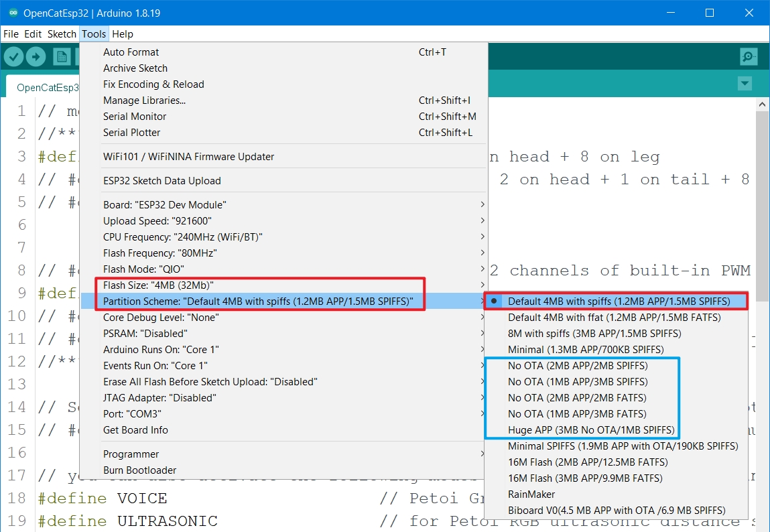Click Manage Libraries menu entry
Viewport: 770px width, 532px height.
point(144,101)
